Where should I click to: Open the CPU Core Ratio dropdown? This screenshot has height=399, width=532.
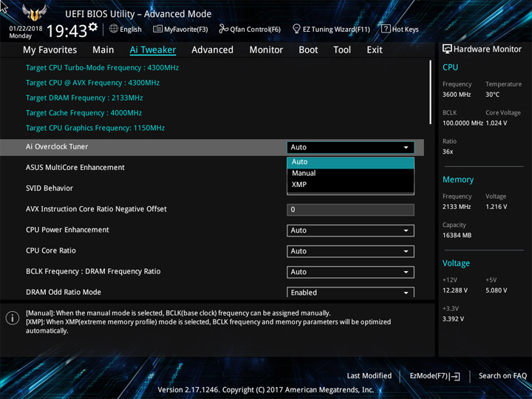(350, 251)
